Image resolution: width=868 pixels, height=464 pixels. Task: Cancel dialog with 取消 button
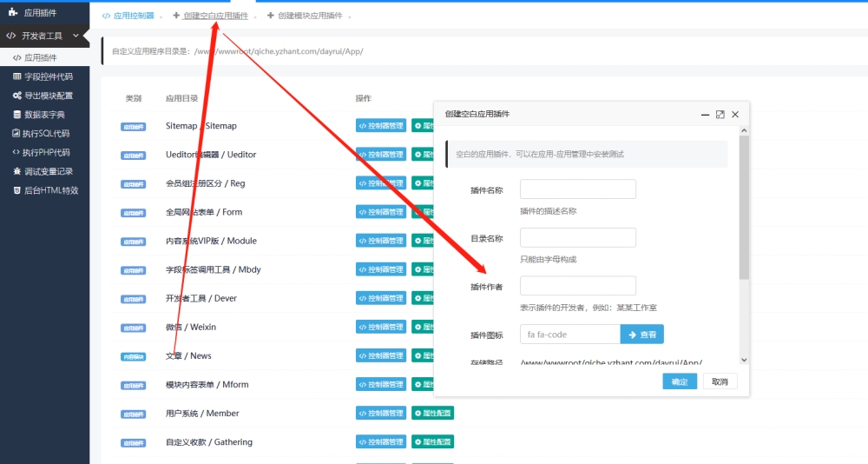tap(720, 381)
